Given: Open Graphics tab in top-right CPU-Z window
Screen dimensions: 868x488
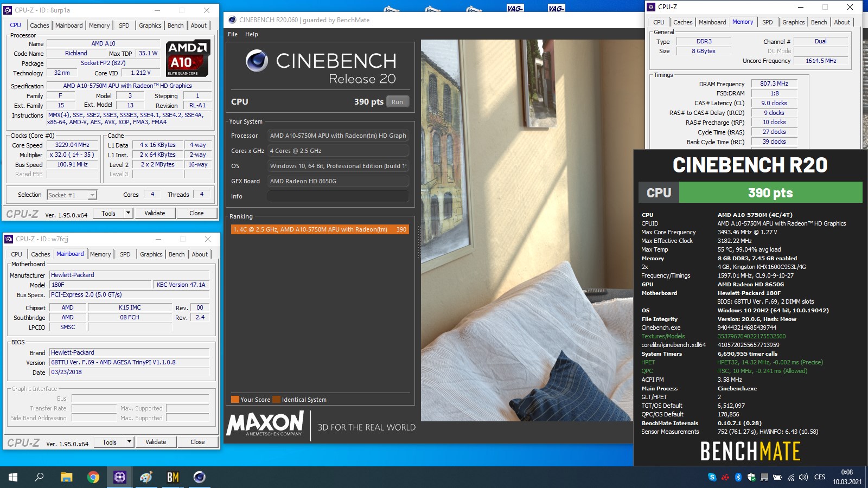Looking at the screenshot, I should [x=793, y=22].
